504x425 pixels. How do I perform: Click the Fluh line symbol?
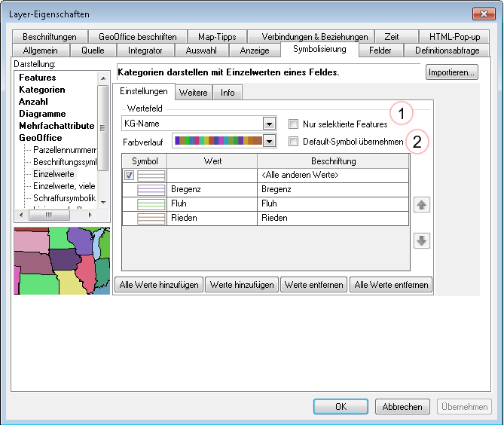pyautogui.click(x=150, y=203)
